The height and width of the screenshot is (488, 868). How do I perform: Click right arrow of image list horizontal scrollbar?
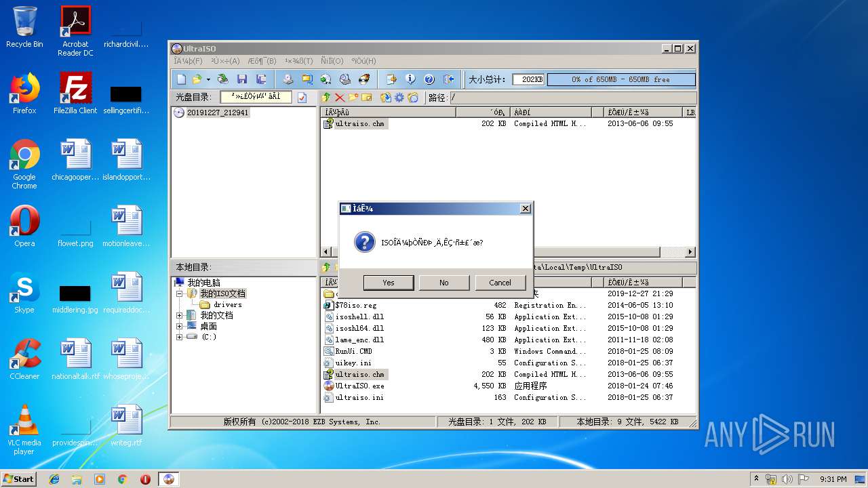pos(690,252)
